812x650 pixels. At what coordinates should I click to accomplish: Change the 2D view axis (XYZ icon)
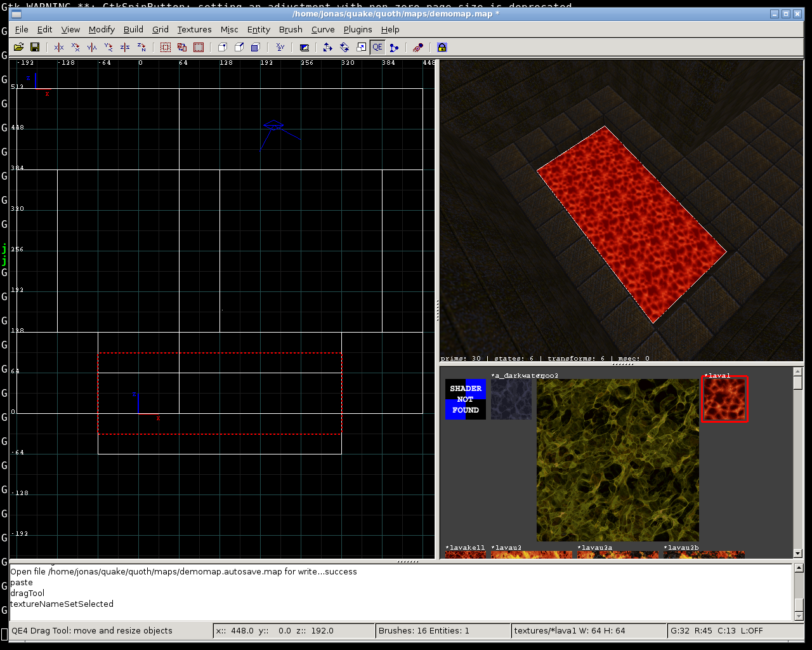280,47
